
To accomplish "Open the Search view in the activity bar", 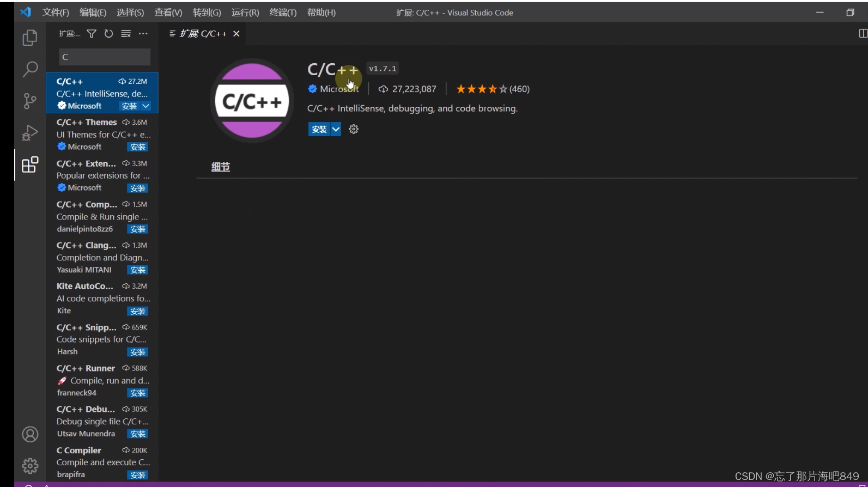I will click(x=30, y=69).
